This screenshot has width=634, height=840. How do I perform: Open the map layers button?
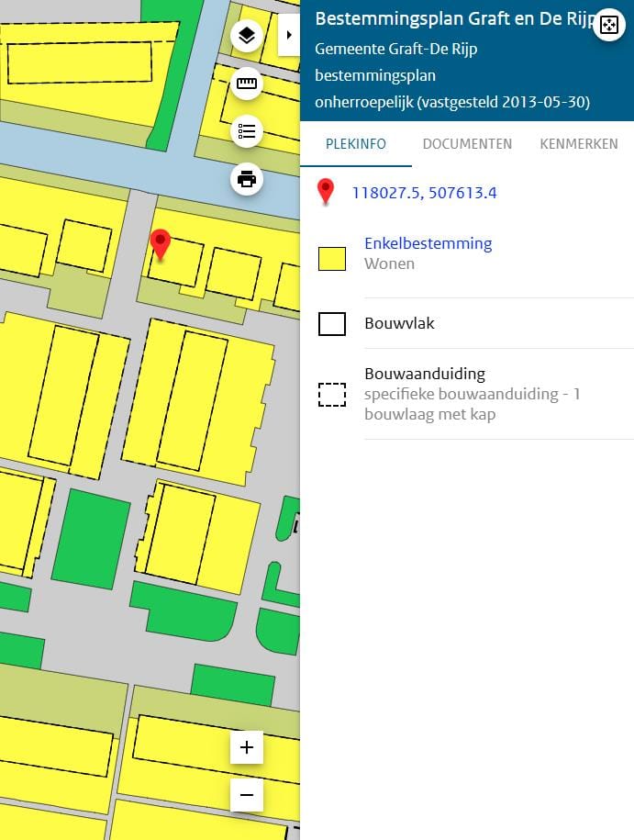click(246, 37)
